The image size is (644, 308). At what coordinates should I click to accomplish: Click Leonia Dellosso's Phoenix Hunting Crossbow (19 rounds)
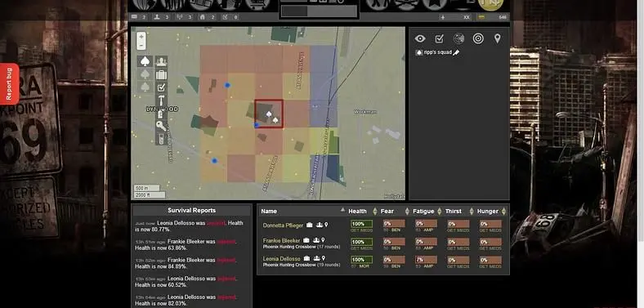(x=302, y=265)
